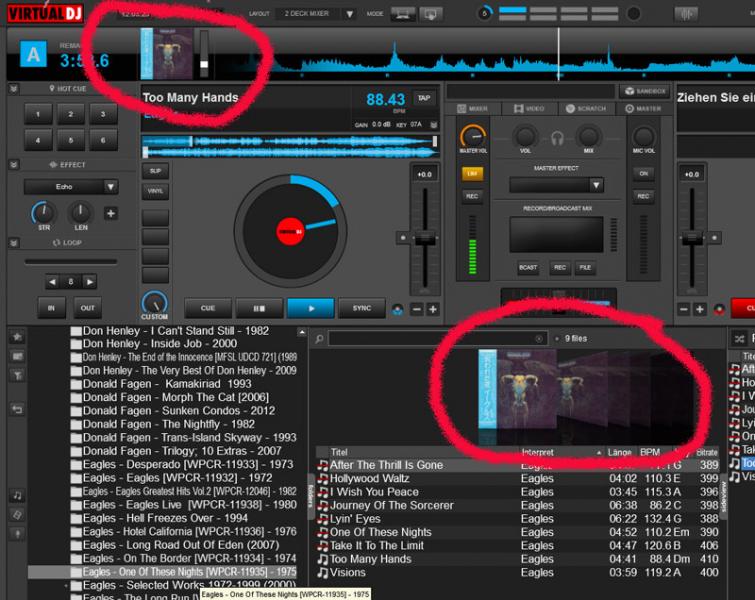
Task: Click the search magnifier icon
Action: [x=319, y=339]
